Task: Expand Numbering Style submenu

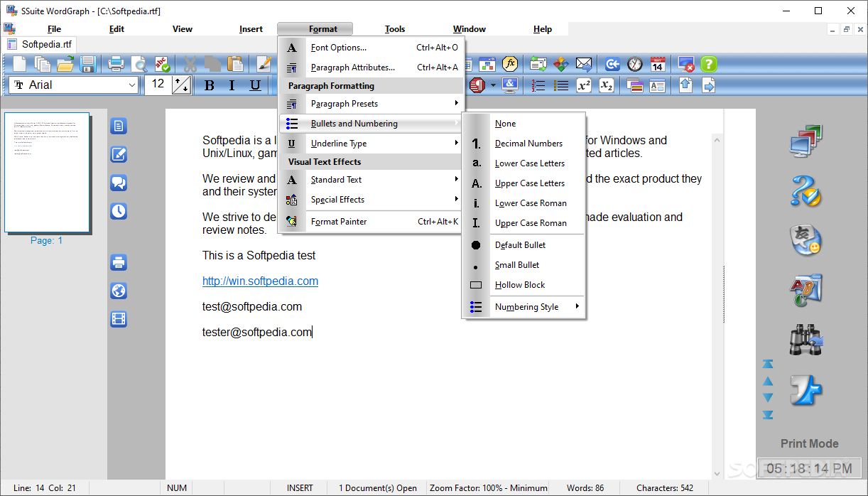Action: [524, 307]
